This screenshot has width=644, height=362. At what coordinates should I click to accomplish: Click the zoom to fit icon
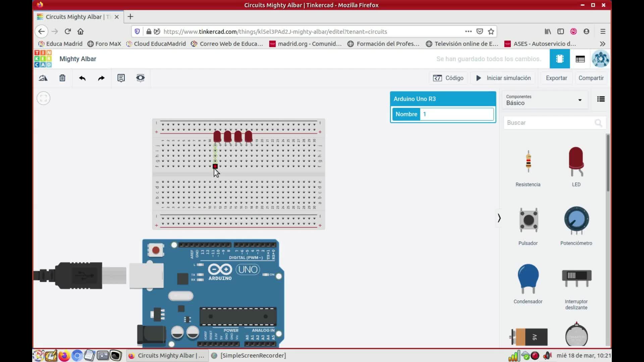(x=43, y=98)
